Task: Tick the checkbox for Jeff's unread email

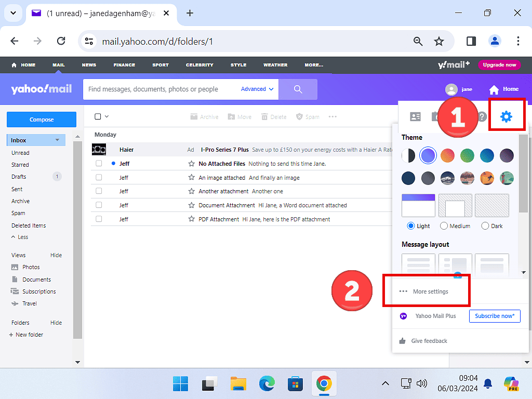Action: tap(99, 164)
